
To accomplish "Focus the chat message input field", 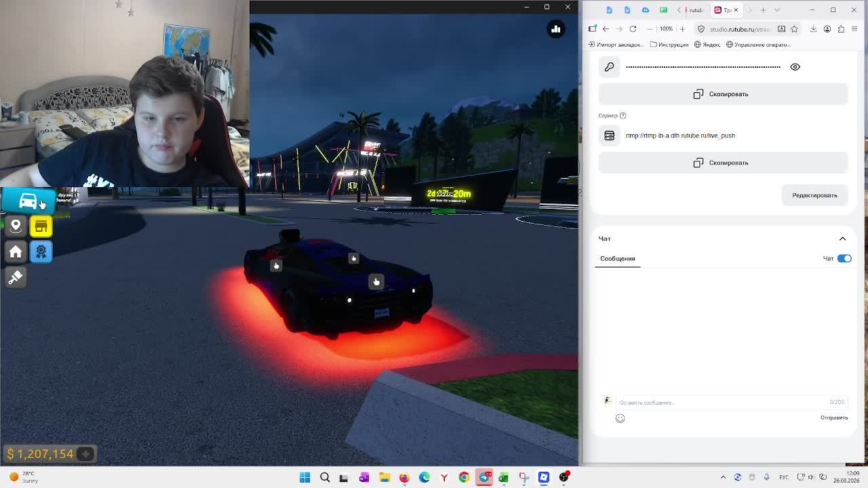I will pos(730,402).
